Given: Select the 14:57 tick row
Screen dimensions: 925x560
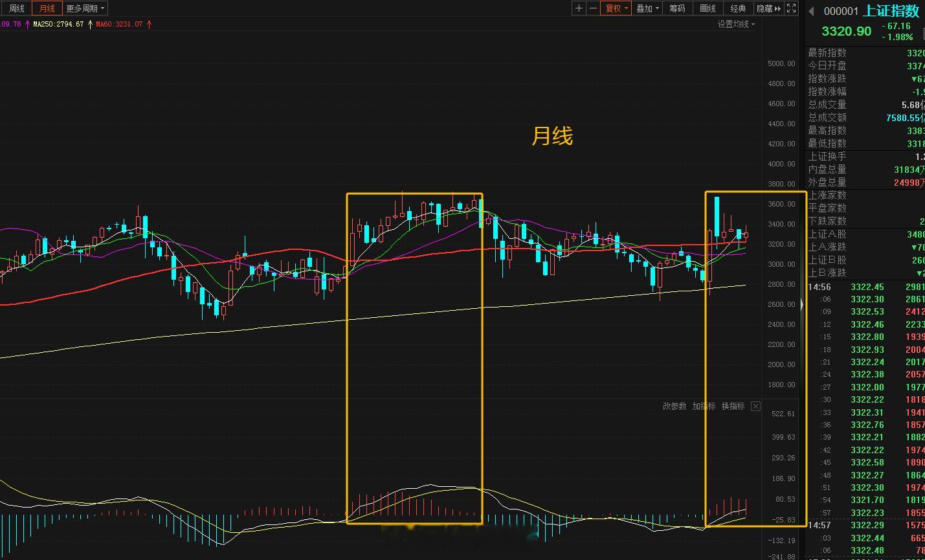Looking at the screenshot, I should 866,525.
